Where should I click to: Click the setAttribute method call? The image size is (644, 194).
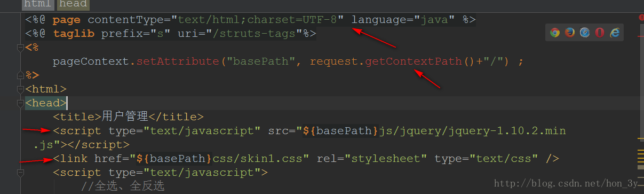pyautogui.click(x=178, y=61)
